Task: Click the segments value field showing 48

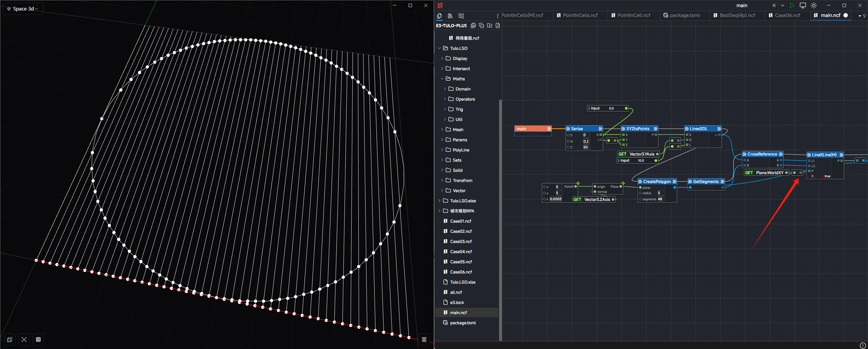Action: [660, 199]
